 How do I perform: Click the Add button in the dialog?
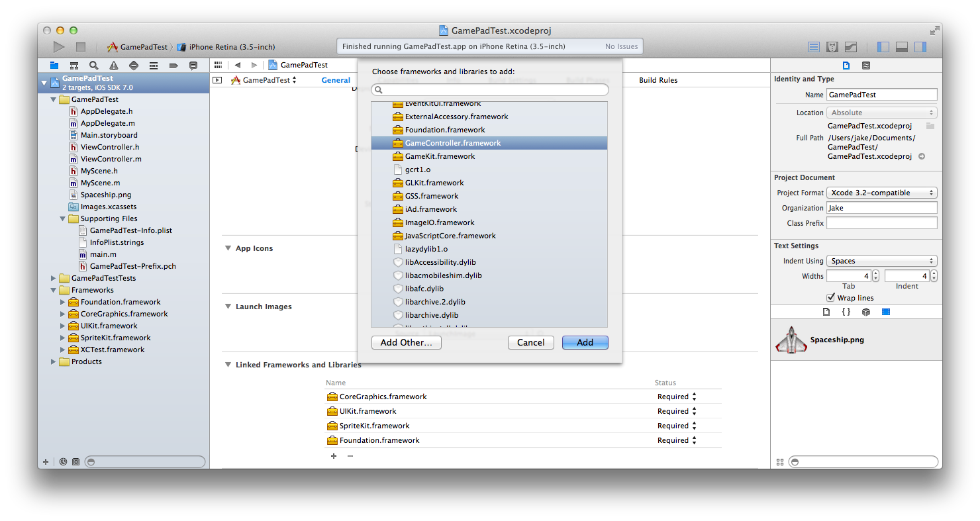pyautogui.click(x=585, y=342)
